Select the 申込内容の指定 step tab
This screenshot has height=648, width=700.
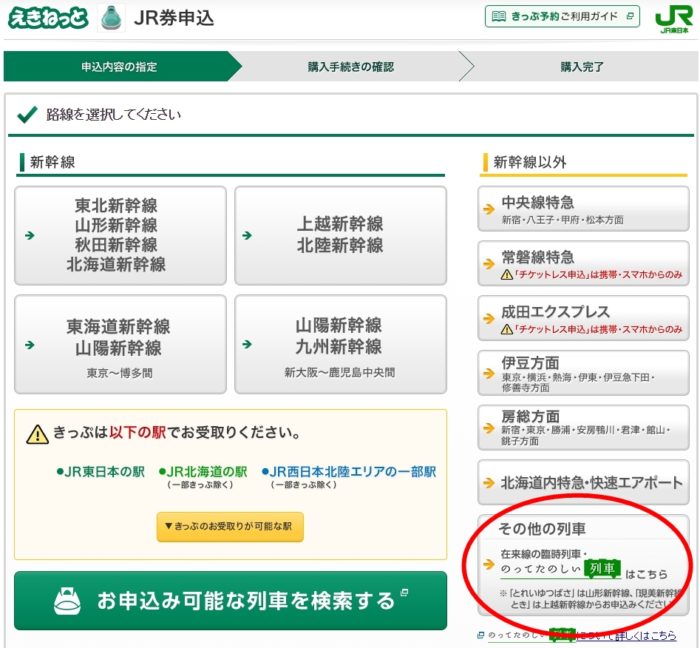pos(119,66)
